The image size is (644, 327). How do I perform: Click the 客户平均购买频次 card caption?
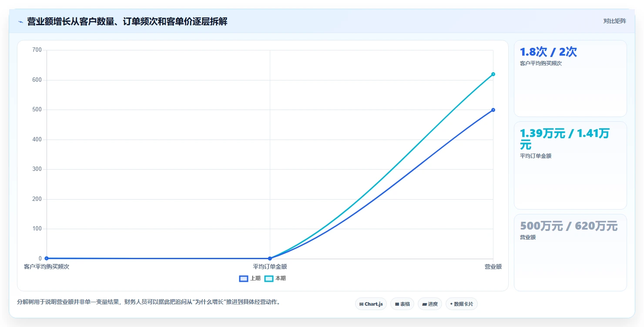[541, 63]
